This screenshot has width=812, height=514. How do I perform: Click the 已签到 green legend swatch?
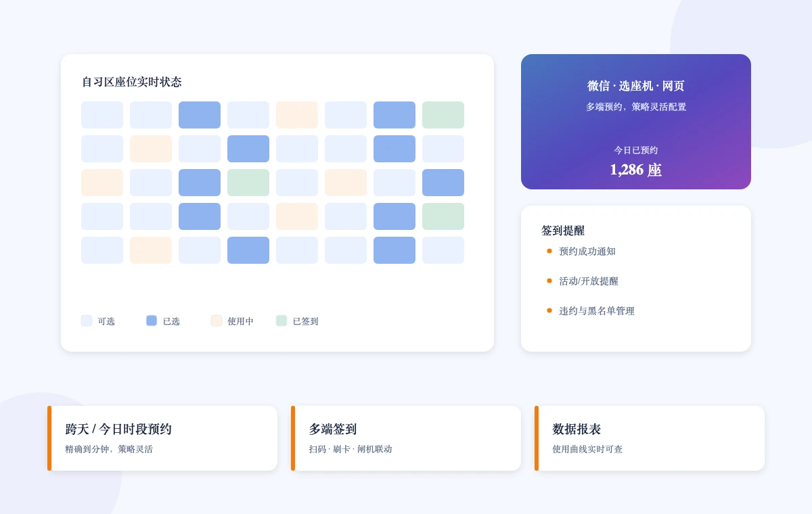coord(281,321)
